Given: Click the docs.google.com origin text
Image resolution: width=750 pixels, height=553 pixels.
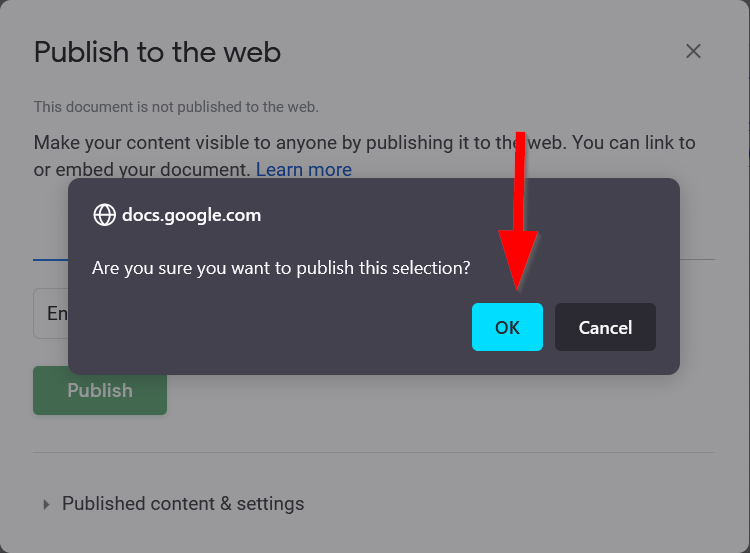Looking at the screenshot, I should click(191, 215).
